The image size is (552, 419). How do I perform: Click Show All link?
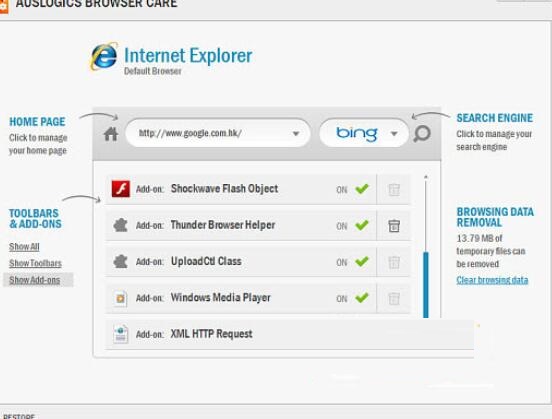pyautogui.click(x=24, y=247)
